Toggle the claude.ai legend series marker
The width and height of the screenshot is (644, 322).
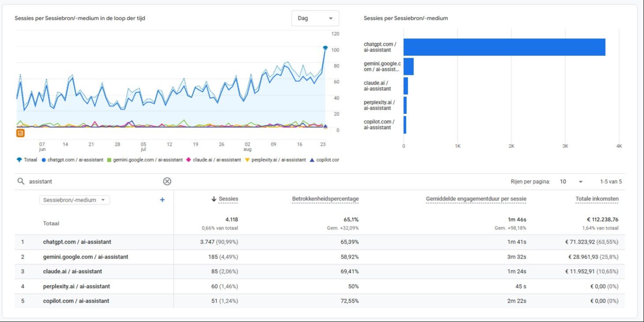click(x=189, y=160)
